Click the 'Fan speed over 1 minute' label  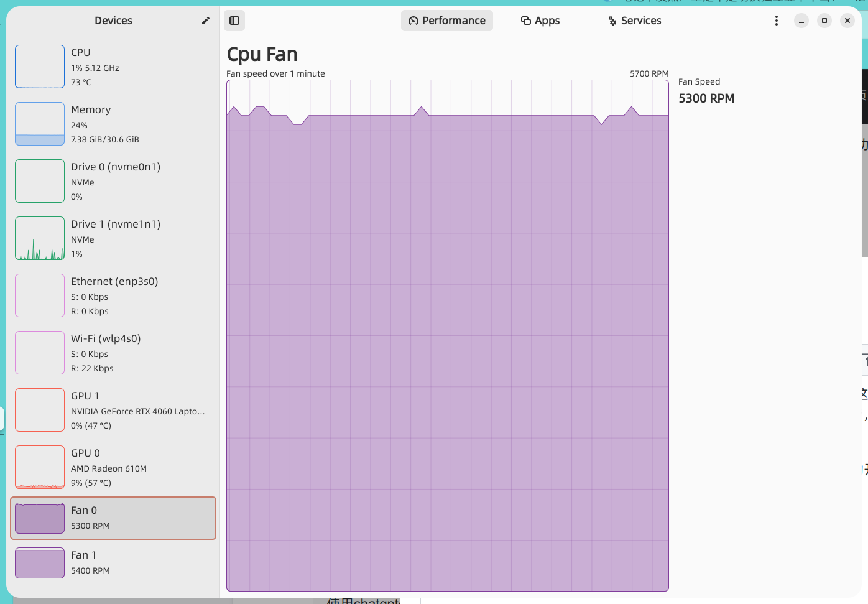click(x=275, y=73)
